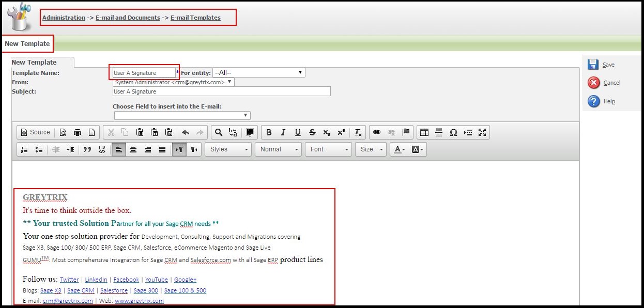The image size is (644, 308).
Task: Click the Bold formatting icon
Action: [x=269, y=132]
